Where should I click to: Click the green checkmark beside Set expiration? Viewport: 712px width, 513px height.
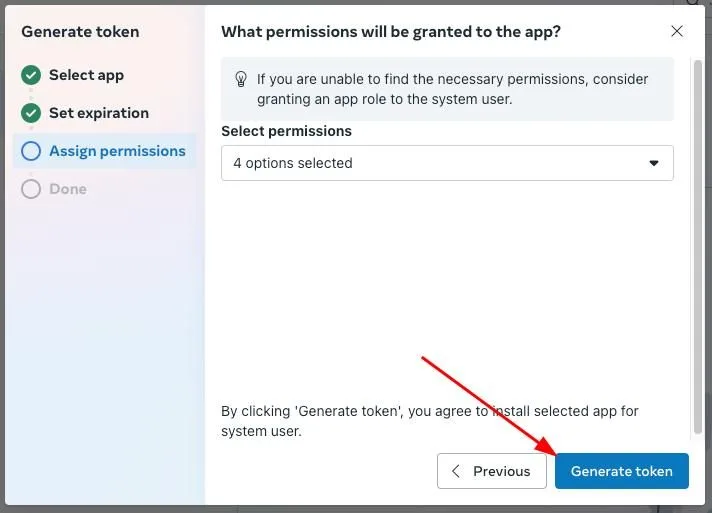pos(31,113)
